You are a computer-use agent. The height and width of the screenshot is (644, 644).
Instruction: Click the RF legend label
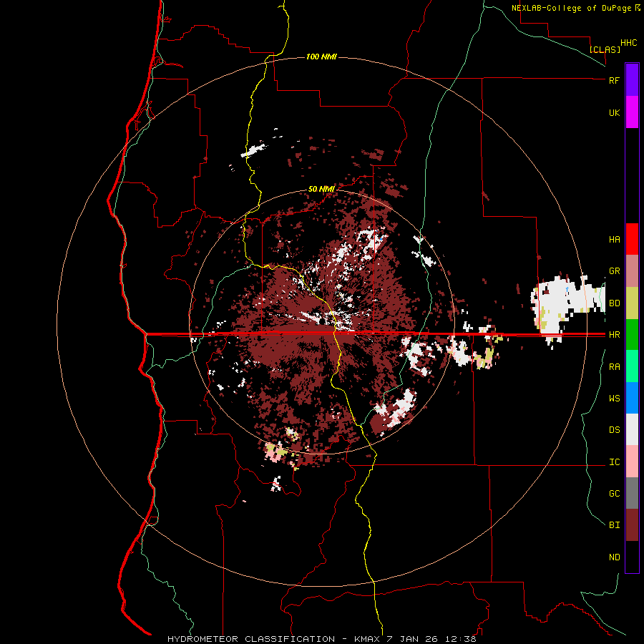[614, 80]
